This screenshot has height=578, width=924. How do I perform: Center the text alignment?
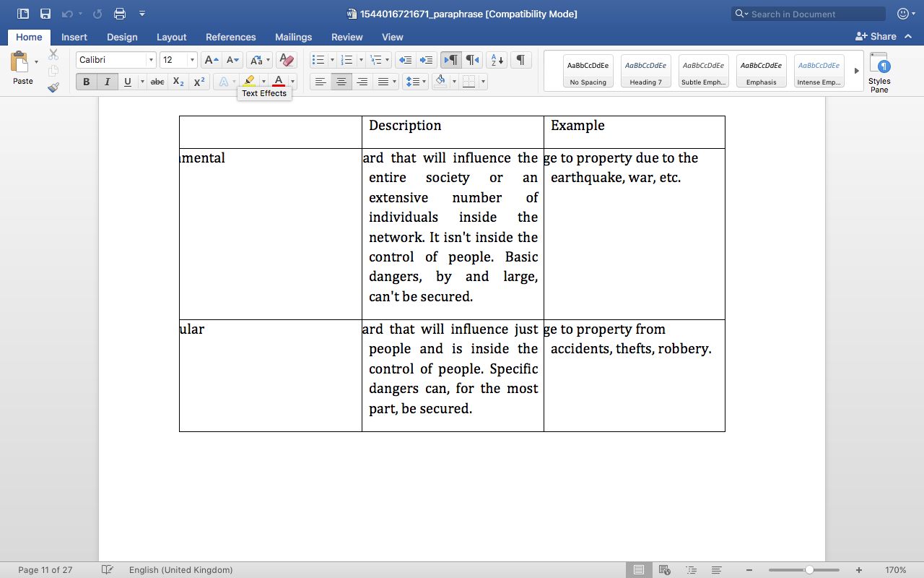point(341,82)
